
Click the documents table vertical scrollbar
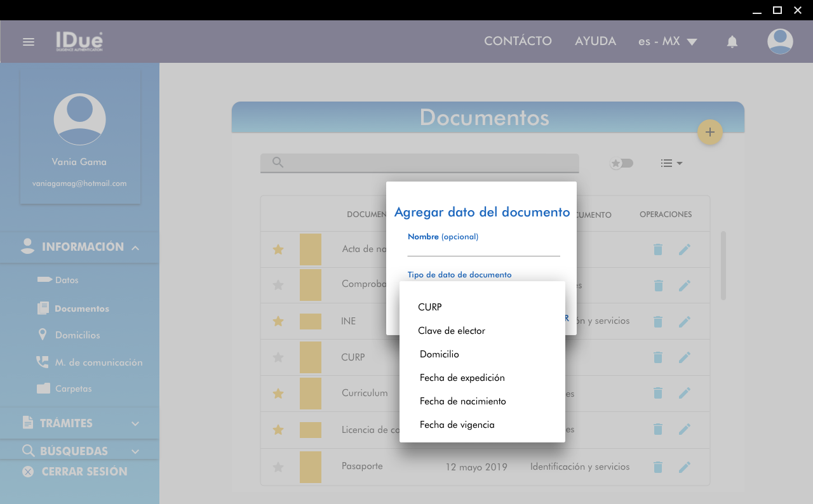click(x=723, y=265)
